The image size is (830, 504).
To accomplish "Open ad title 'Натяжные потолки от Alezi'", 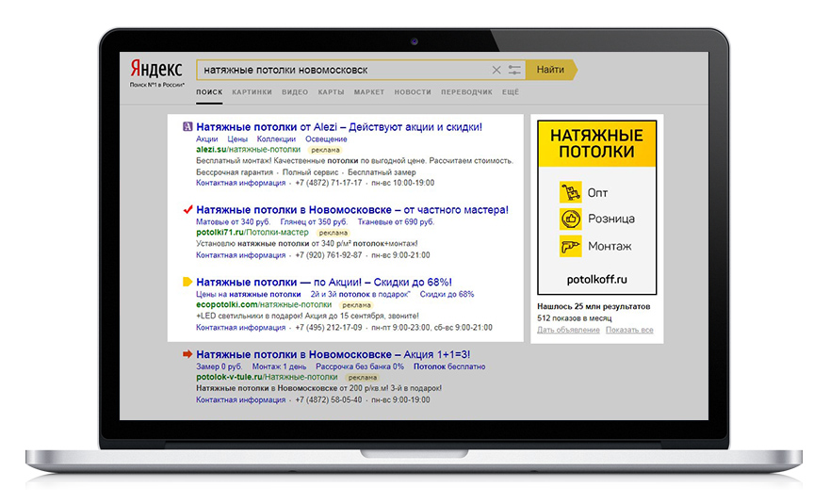I will (339, 127).
